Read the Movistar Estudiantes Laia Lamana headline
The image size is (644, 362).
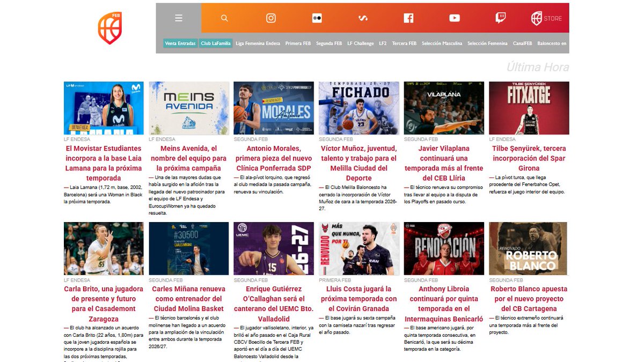click(104, 163)
